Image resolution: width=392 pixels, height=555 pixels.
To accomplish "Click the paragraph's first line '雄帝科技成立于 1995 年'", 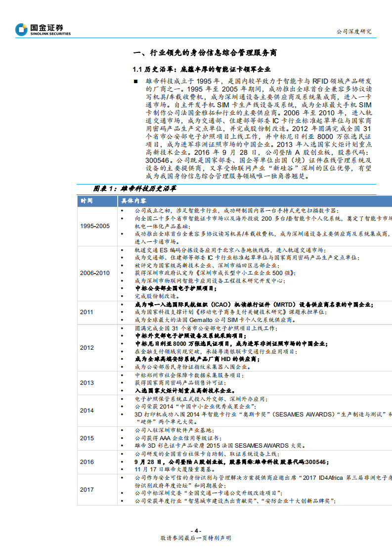I will (259, 82).
